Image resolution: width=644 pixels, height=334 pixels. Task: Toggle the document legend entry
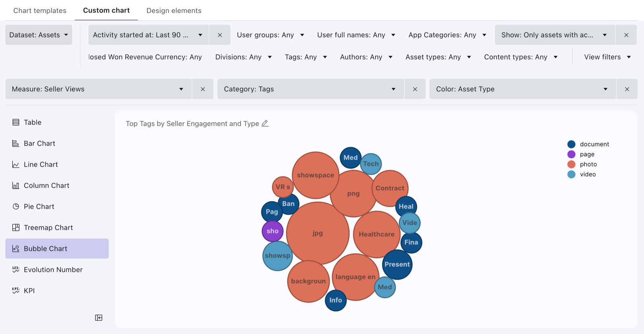[x=588, y=144]
